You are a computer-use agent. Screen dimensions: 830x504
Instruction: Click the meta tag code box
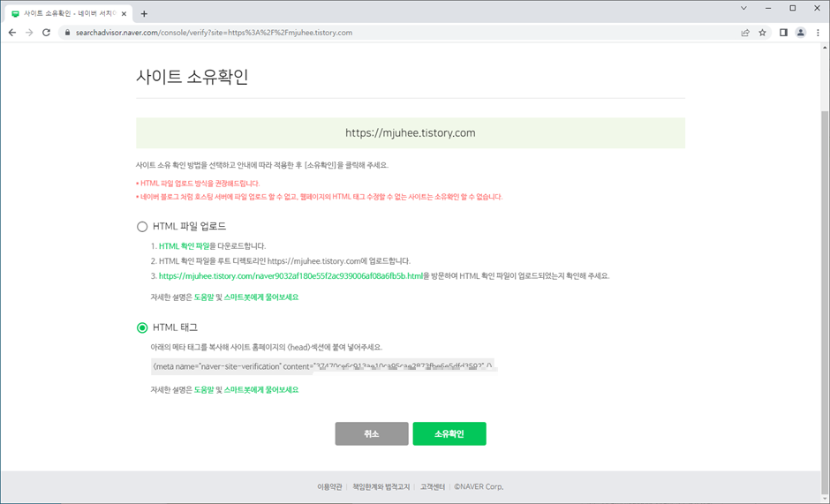click(x=323, y=366)
